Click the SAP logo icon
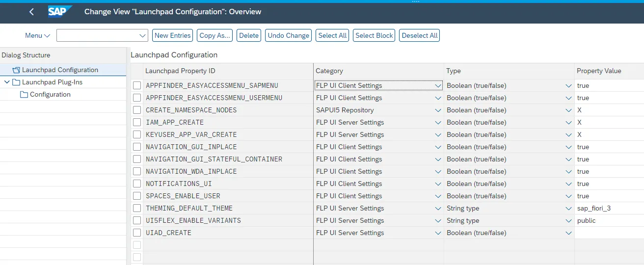The image size is (644, 265). pos(60,11)
